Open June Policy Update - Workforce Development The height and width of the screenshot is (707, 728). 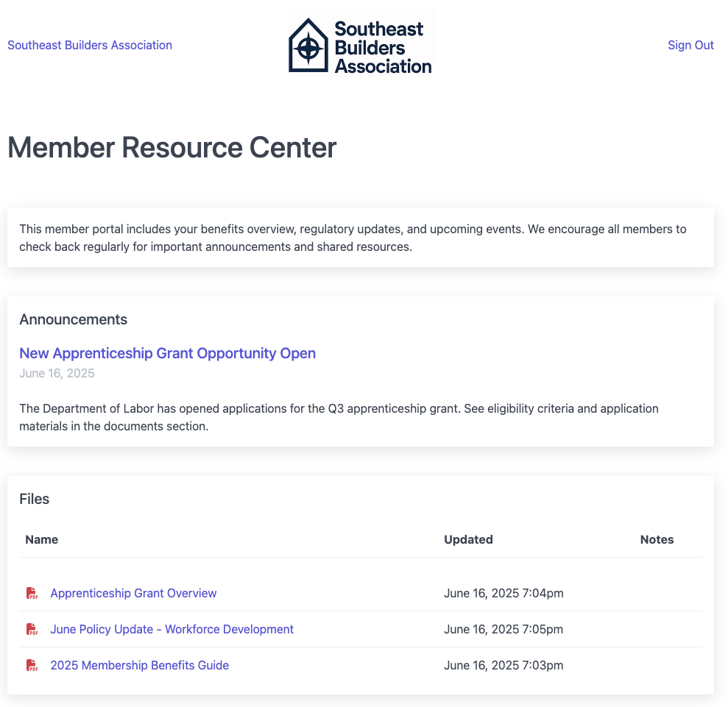172,629
